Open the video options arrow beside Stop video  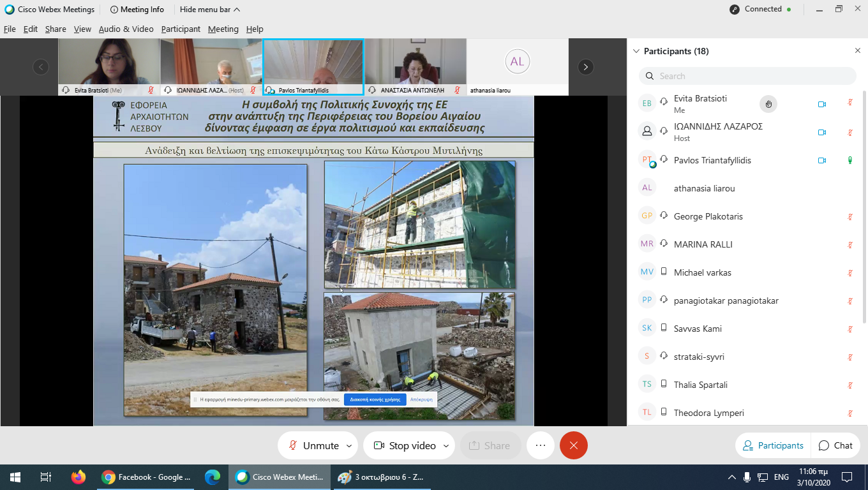445,446
